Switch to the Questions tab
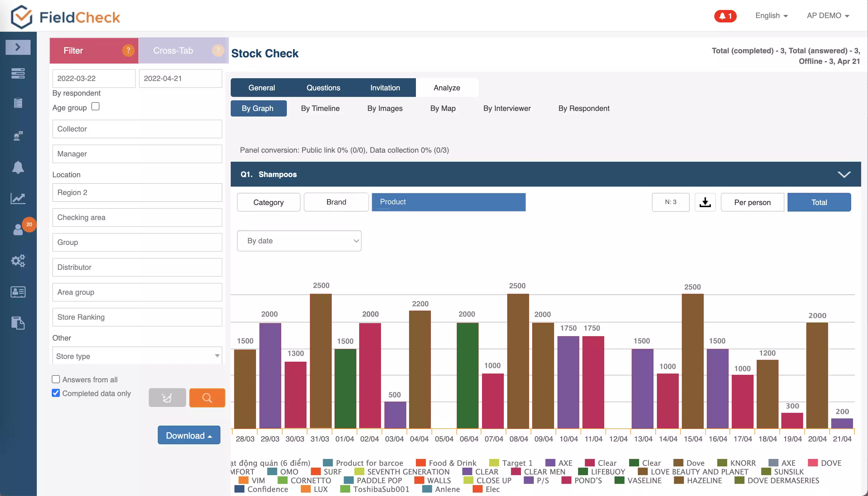 coord(323,88)
